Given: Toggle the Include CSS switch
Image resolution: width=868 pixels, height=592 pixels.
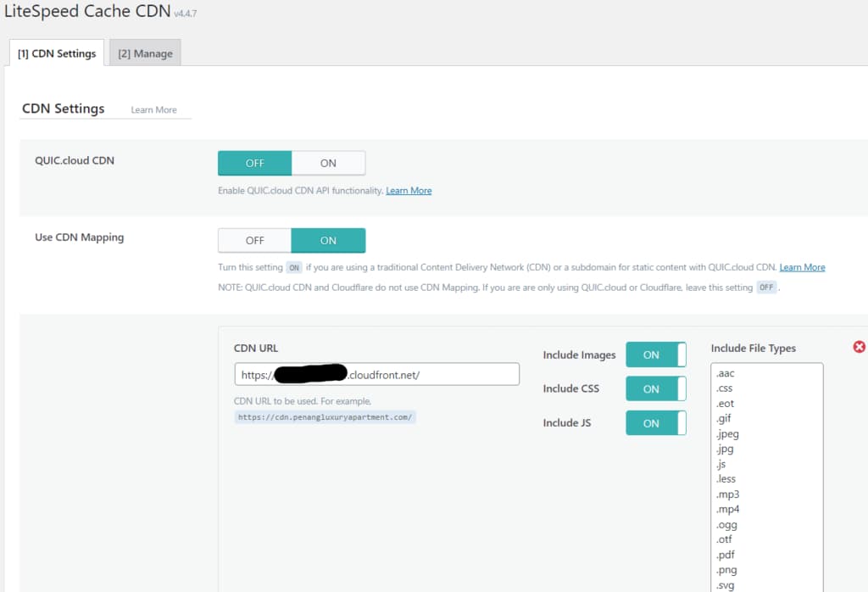Looking at the screenshot, I should [656, 388].
